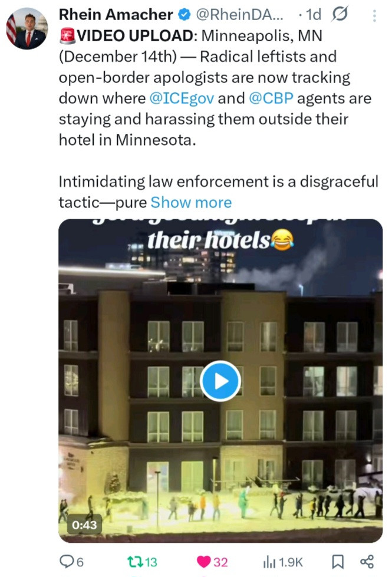The image size is (392, 577).
Task: Click the reply bubble icon
Action: point(67,561)
